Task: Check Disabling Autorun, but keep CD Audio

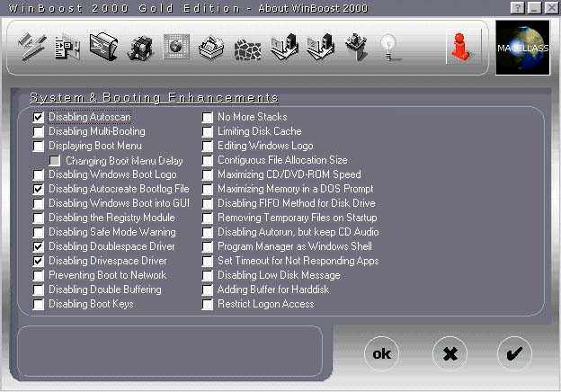Action: coord(207,233)
